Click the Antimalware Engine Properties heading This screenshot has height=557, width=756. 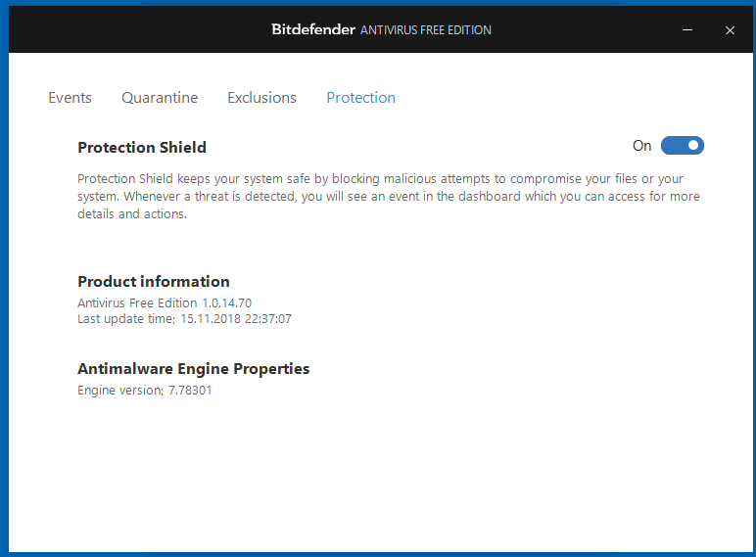point(194,369)
